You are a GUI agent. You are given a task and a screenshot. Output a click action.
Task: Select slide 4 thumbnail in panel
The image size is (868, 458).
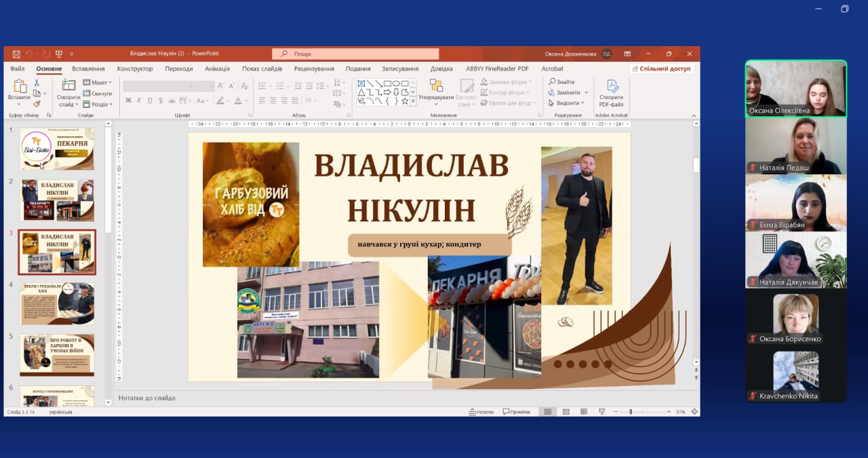point(57,303)
